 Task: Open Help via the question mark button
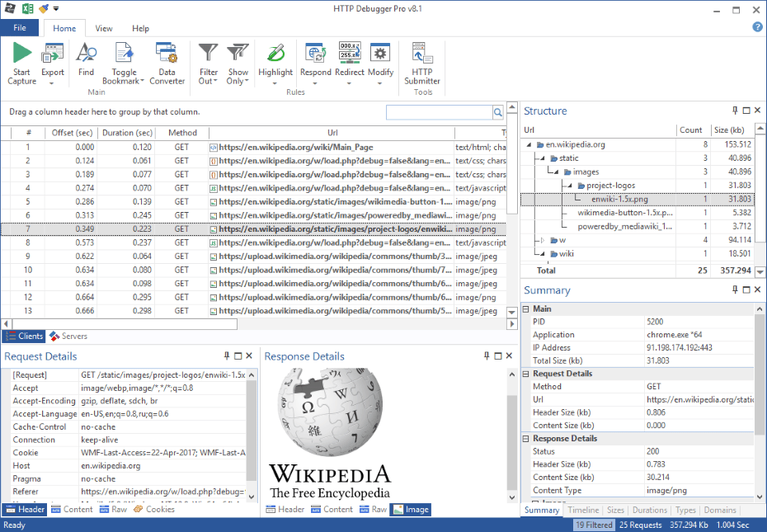pyautogui.click(x=757, y=27)
